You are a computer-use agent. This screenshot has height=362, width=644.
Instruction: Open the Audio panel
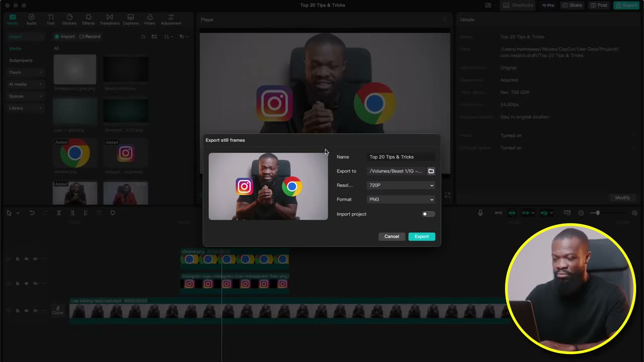[31, 20]
